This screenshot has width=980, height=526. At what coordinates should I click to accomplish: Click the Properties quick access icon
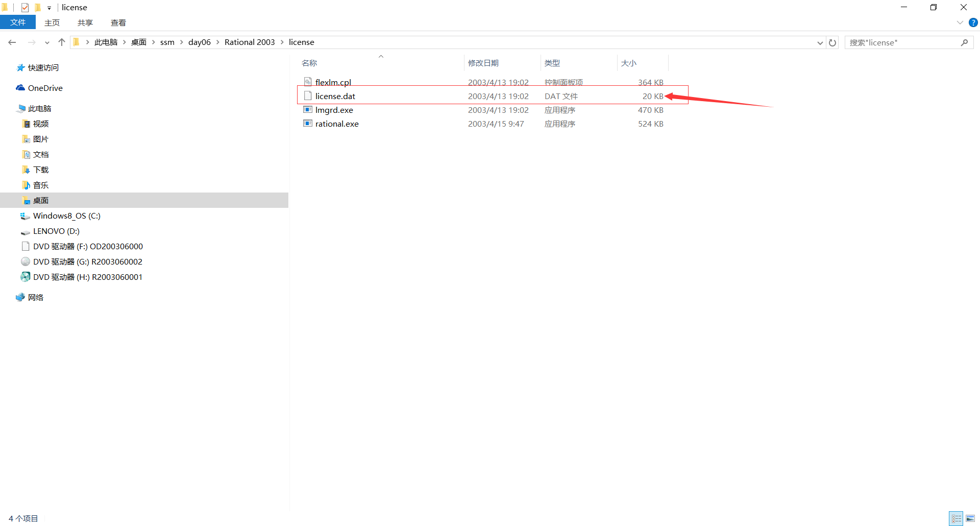point(24,7)
